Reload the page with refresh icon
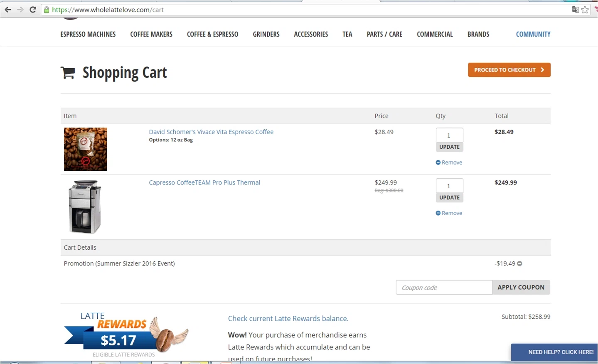 (33, 10)
